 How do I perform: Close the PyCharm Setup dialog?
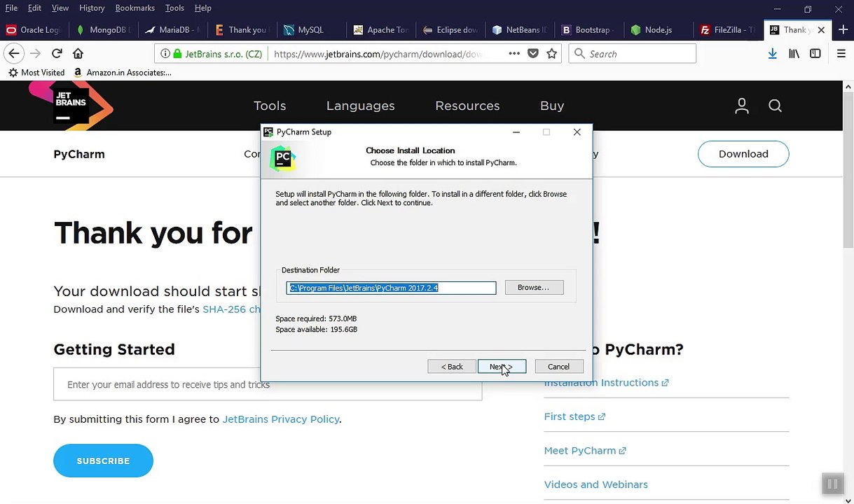(577, 132)
